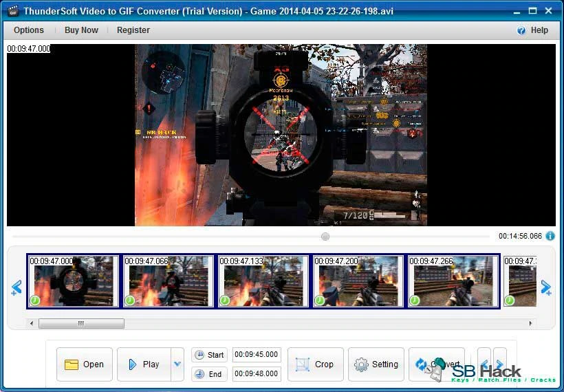The height and width of the screenshot is (392, 564).
Task: Click the Buy Now menu item
Action: pyautogui.click(x=81, y=30)
